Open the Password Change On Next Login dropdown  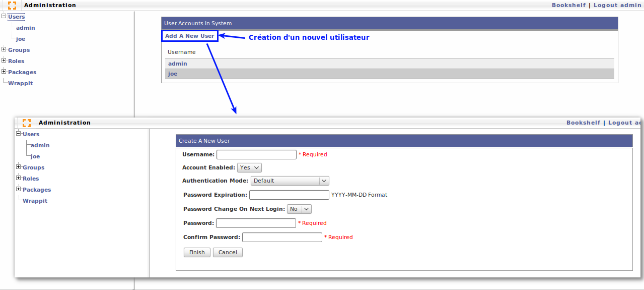point(299,209)
